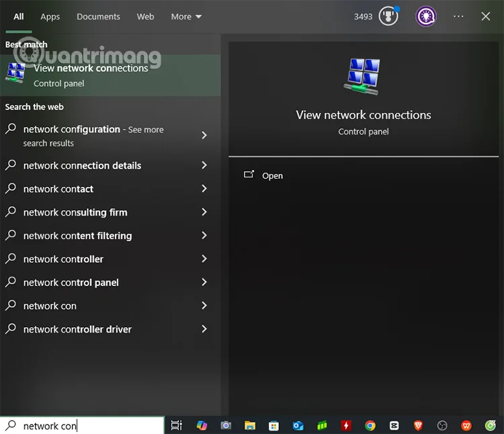Expand the network configuration suggestion arrow

point(204,135)
